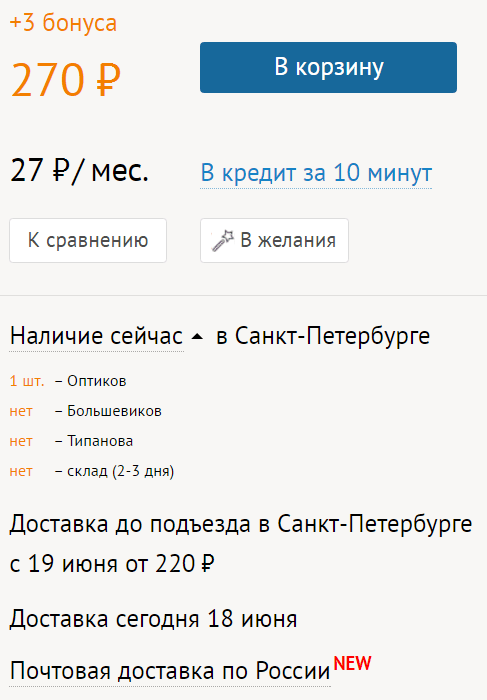Click Доставка сегодня 18 июня text
Image resolution: width=487 pixels, height=700 pixels.
pos(153,619)
